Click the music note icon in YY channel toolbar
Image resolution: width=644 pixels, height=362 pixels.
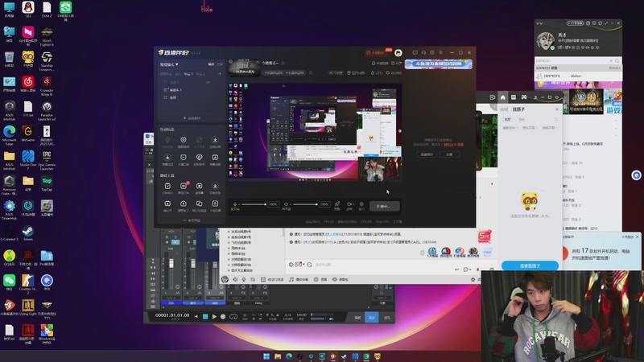pyautogui.click(x=291, y=279)
